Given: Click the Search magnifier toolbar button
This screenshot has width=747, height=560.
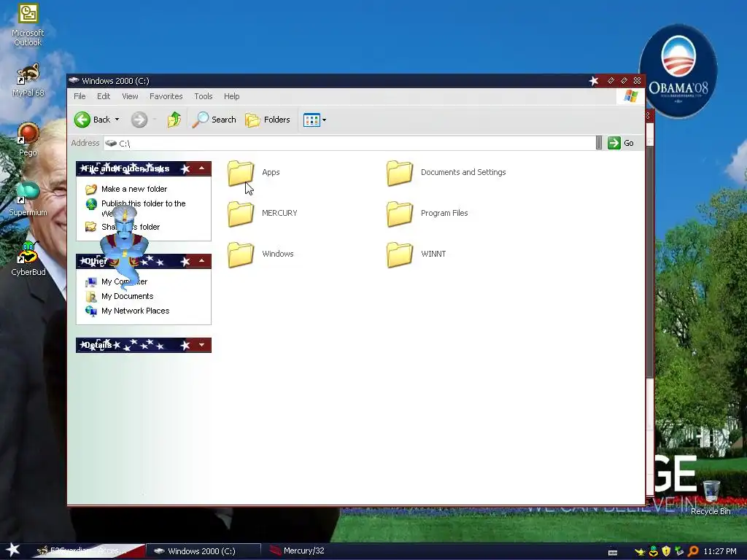Looking at the screenshot, I should coord(214,120).
